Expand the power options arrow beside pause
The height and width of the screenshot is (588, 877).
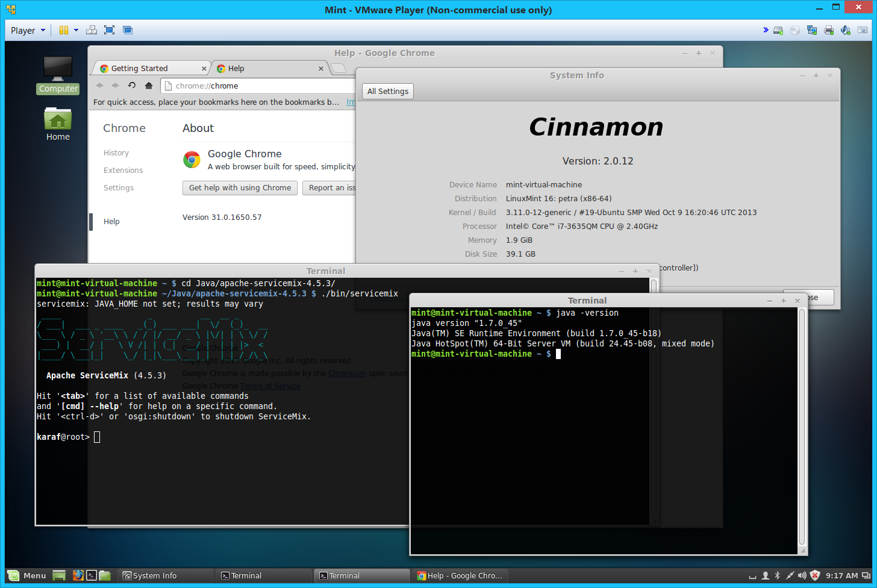tap(76, 30)
